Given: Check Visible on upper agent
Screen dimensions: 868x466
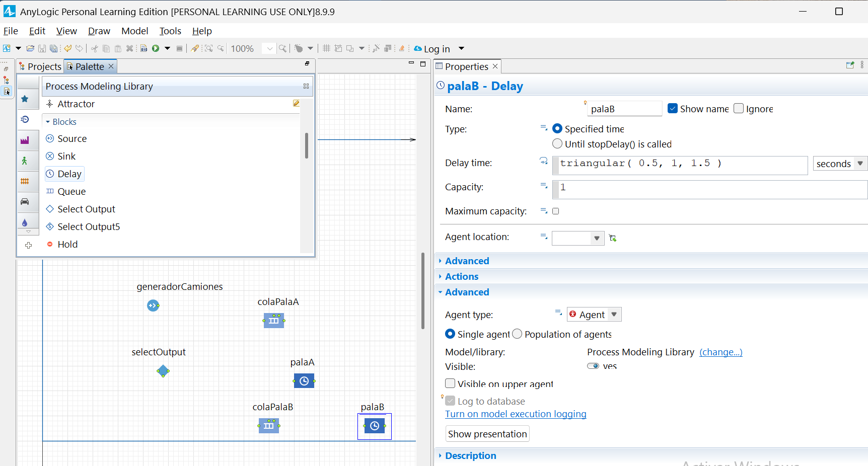Looking at the screenshot, I should click(450, 383).
